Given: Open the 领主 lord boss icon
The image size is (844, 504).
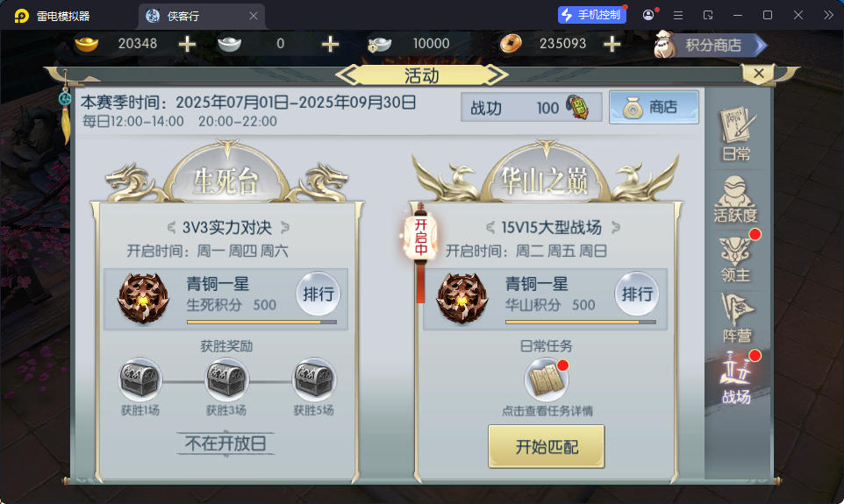Looking at the screenshot, I should click(x=736, y=259).
